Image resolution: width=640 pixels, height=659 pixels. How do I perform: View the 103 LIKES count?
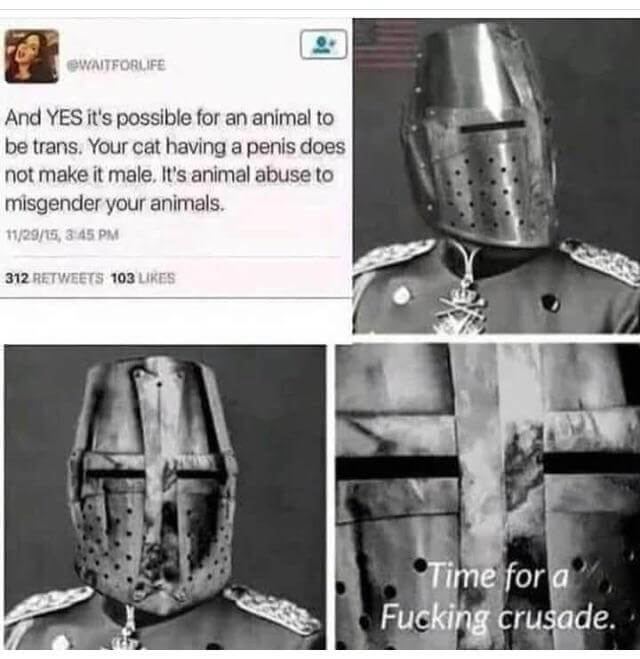[x=143, y=278]
